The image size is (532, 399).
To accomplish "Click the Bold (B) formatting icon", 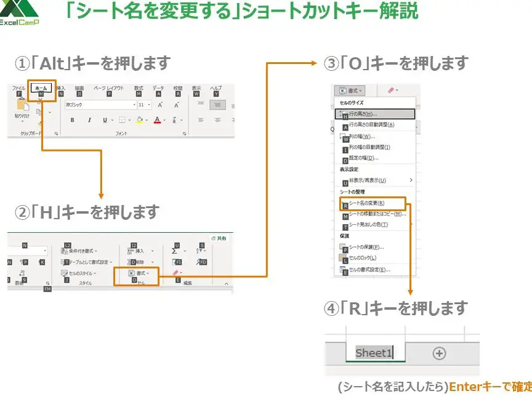I will pyautogui.click(x=73, y=120).
